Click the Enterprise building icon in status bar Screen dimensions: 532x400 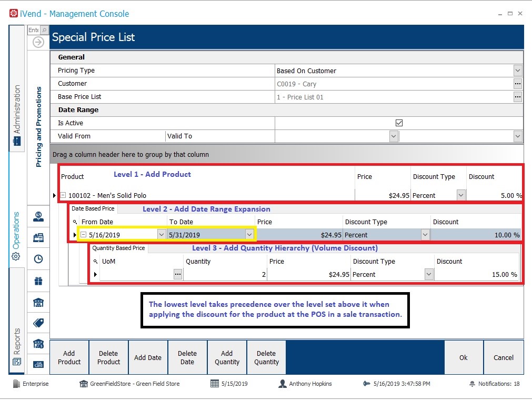(x=16, y=384)
